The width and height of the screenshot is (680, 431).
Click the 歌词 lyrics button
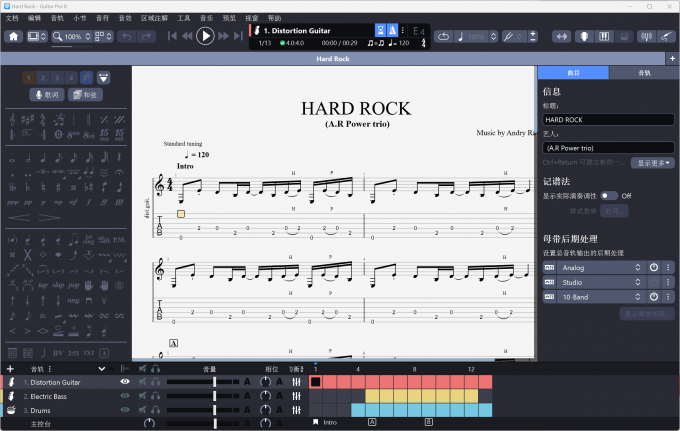(x=48, y=95)
